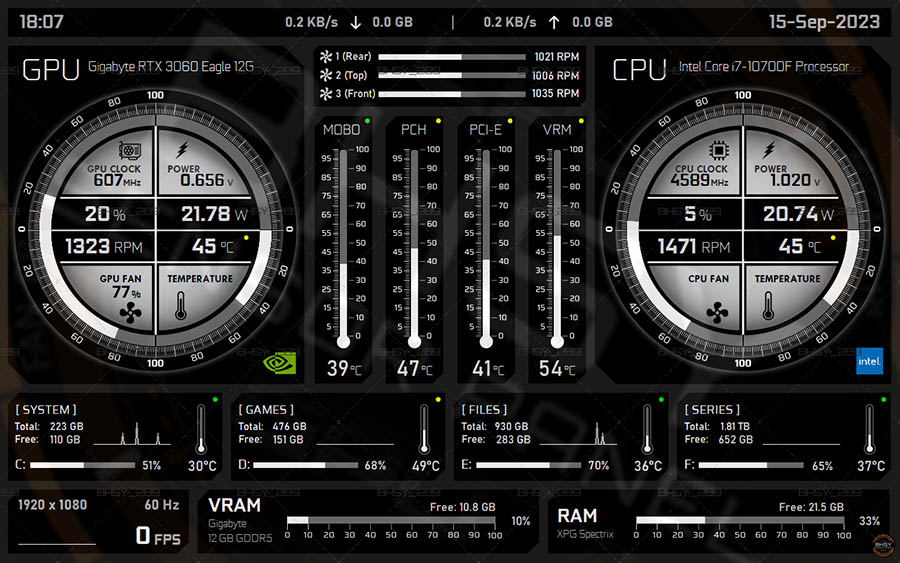Click the 0 FPS counter
The height and width of the screenshot is (563, 900).
[x=158, y=536]
